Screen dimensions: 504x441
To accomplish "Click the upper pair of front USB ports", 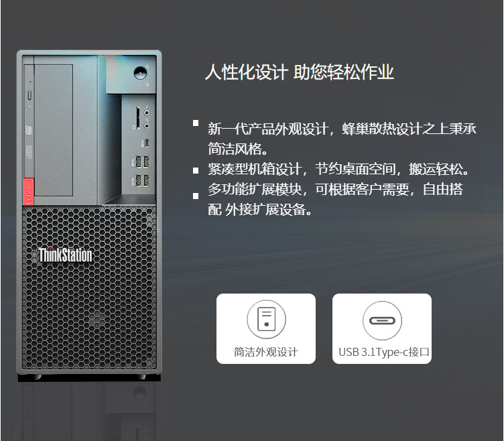I will pyautogui.click(x=142, y=162).
